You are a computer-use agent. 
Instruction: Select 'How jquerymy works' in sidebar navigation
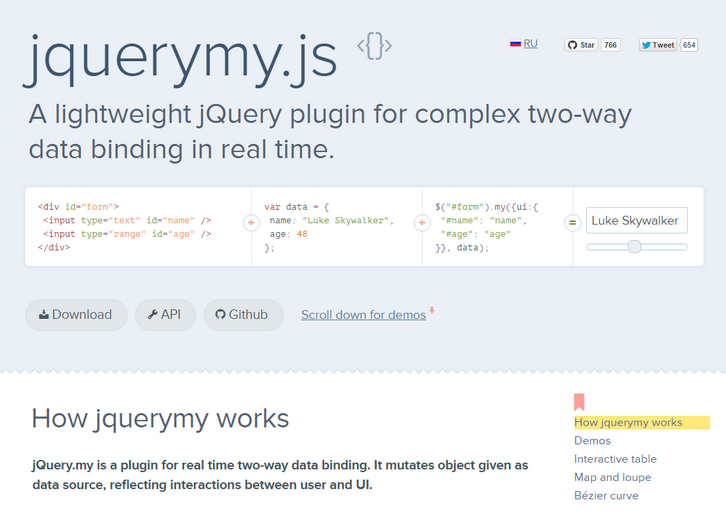click(628, 422)
